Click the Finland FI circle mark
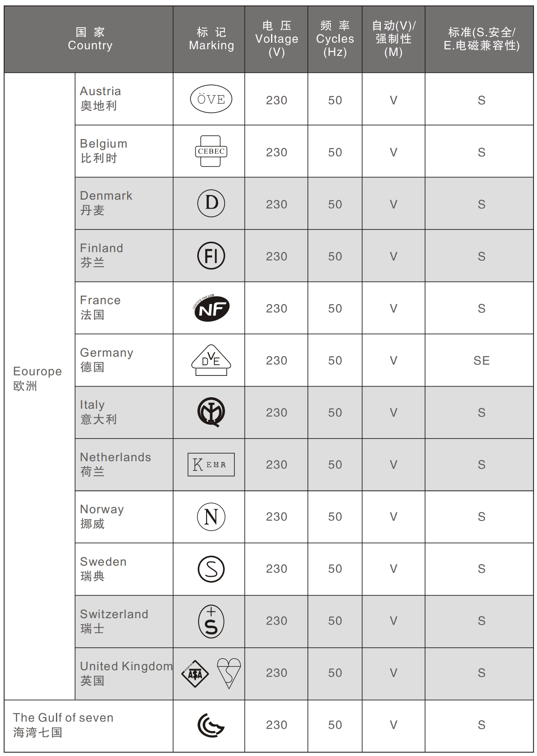The width and height of the screenshot is (537, 756). coord(211,256)
